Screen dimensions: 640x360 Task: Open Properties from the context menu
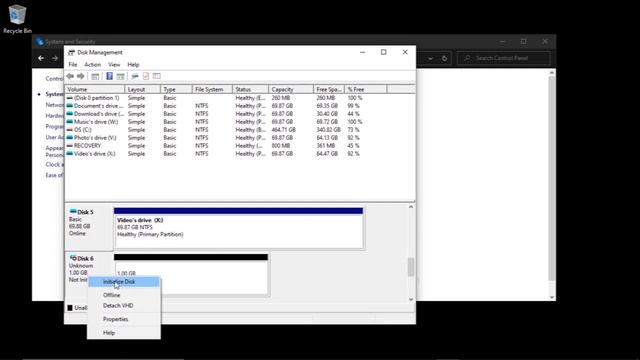pyautogui.click(x=124, y=319)
